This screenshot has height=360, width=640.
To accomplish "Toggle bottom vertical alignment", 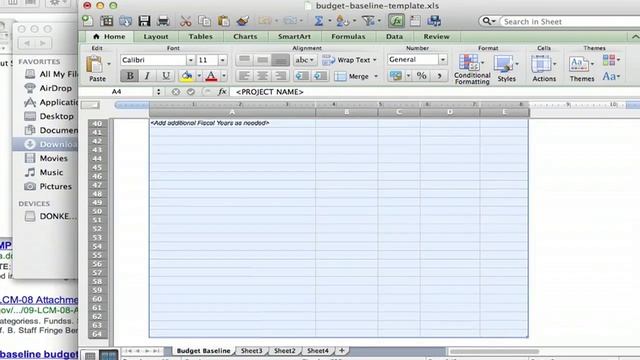I will pos(280,60).
